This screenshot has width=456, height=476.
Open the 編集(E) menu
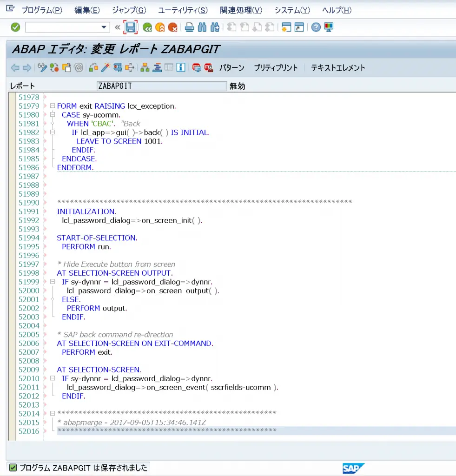[87, 10]
